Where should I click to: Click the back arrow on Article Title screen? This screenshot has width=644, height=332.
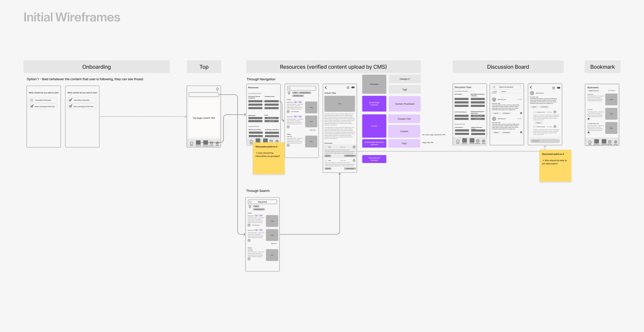[x=326, y=88]
